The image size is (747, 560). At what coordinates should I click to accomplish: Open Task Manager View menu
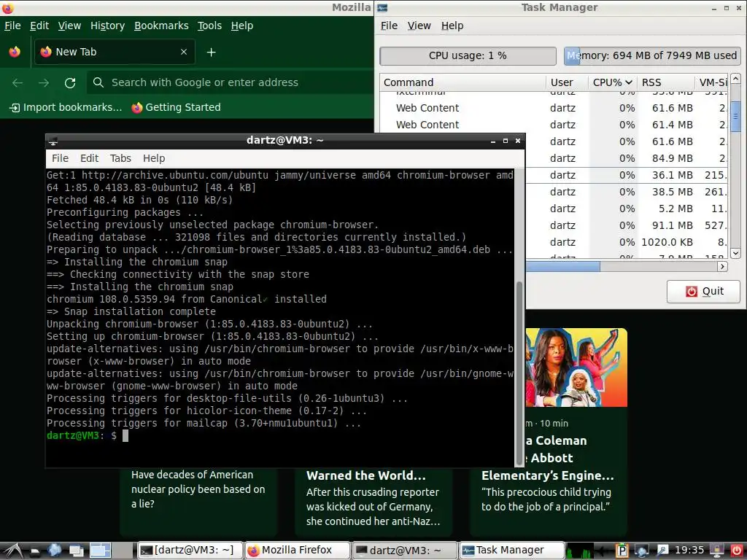click(x=419, y=26)
